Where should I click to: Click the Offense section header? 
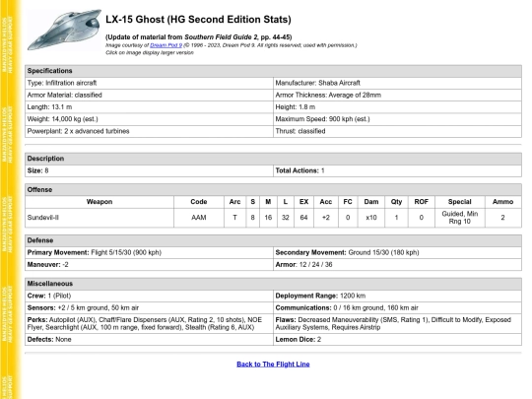point(273,190)
